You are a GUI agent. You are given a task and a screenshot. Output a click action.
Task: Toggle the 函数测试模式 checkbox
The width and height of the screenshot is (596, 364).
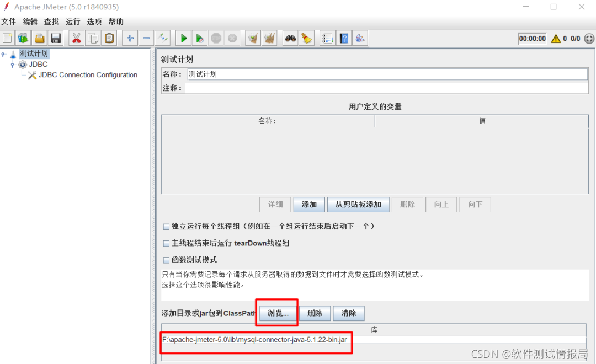point(166,260)
